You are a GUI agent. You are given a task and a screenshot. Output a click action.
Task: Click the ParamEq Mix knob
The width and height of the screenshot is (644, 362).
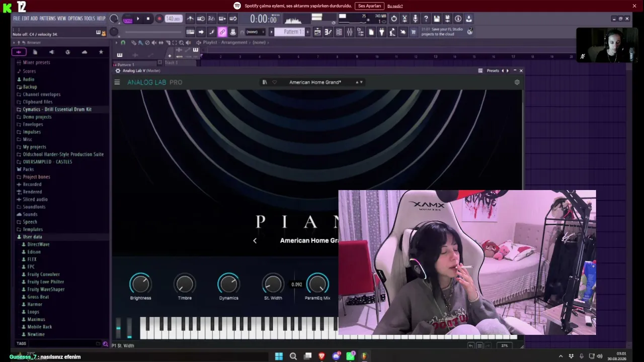tap(317, 284)
